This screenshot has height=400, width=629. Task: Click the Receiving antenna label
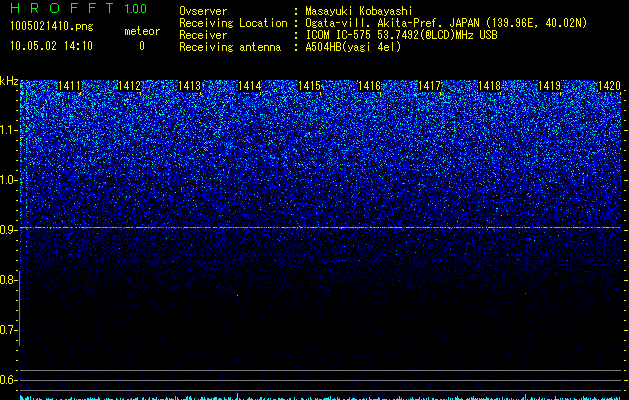point(230,47)
